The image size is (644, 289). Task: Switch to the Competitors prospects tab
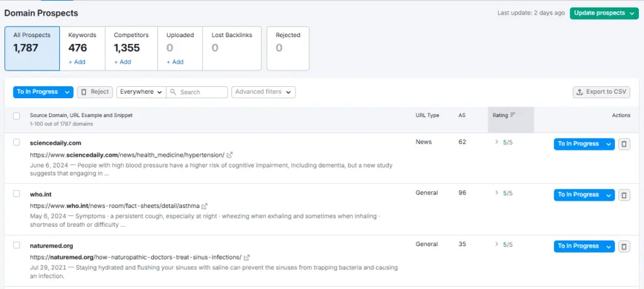coord(131,48)
